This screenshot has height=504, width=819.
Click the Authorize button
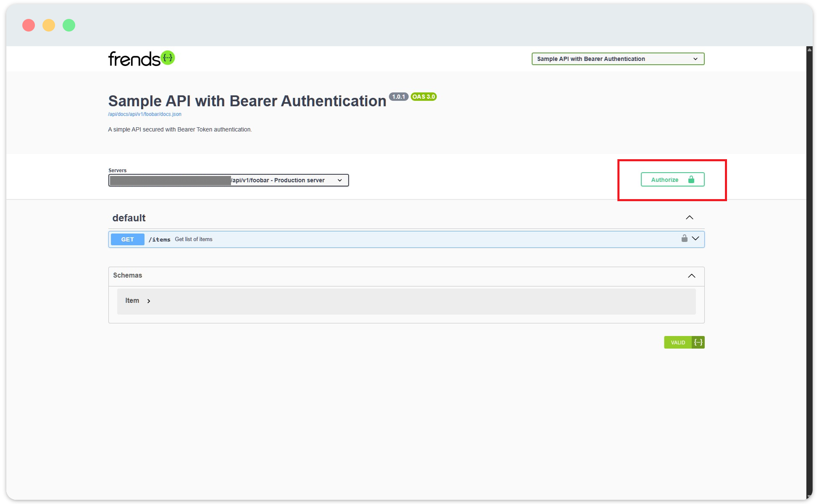point(665,180)
